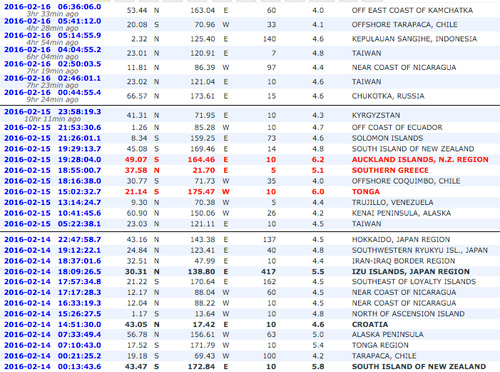Screen dimensions: 500x372
Task: Open the 2016-02-15 18:16:38.0 Coquimbo event
Action: [x=53, y=181]
